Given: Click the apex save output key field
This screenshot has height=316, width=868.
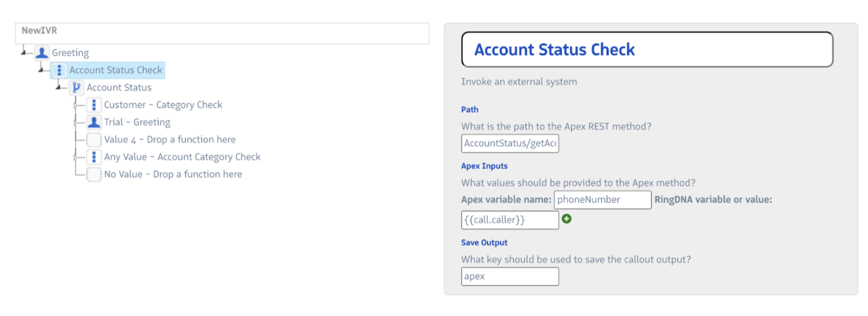Looking at the screenshot, I should pyautogui.click(x=509, y=277).
